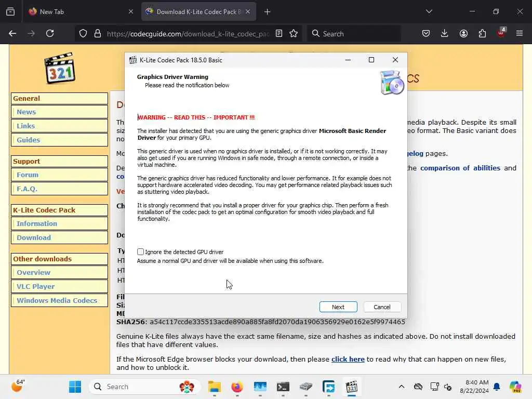Open the F.A.Q. sidebar item
The height and width of the screenshot is (399, 532).
tap(27, 189)
